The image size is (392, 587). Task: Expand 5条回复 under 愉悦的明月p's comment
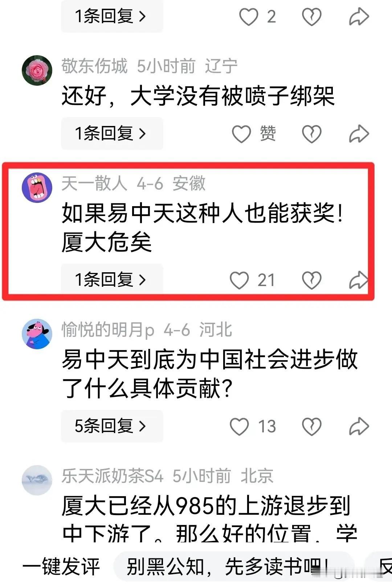112,426
